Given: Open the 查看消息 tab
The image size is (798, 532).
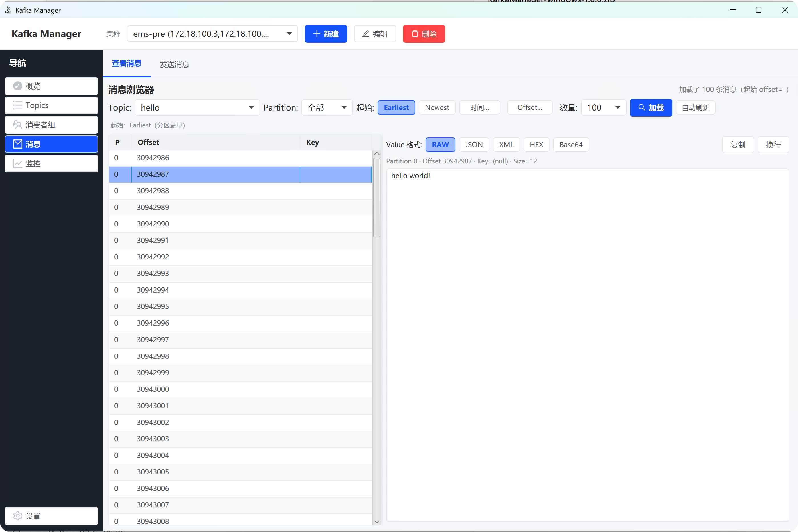Looking at the screenshot, I should coord(126,64).
